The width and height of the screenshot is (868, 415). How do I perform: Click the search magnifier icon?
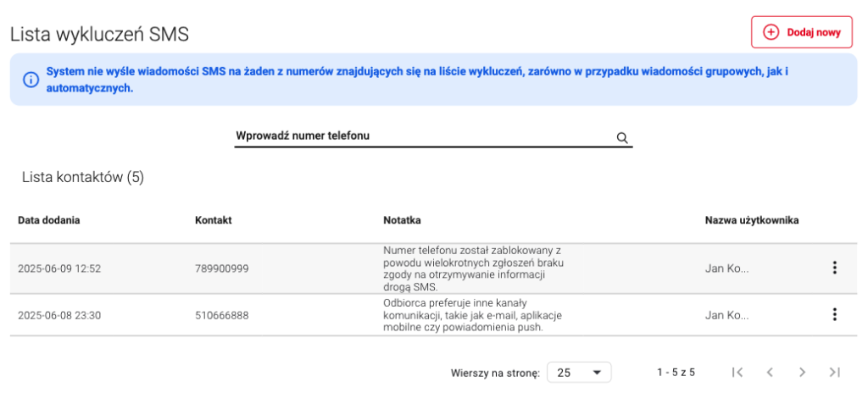pyautogui.click(x=622, y=138)
